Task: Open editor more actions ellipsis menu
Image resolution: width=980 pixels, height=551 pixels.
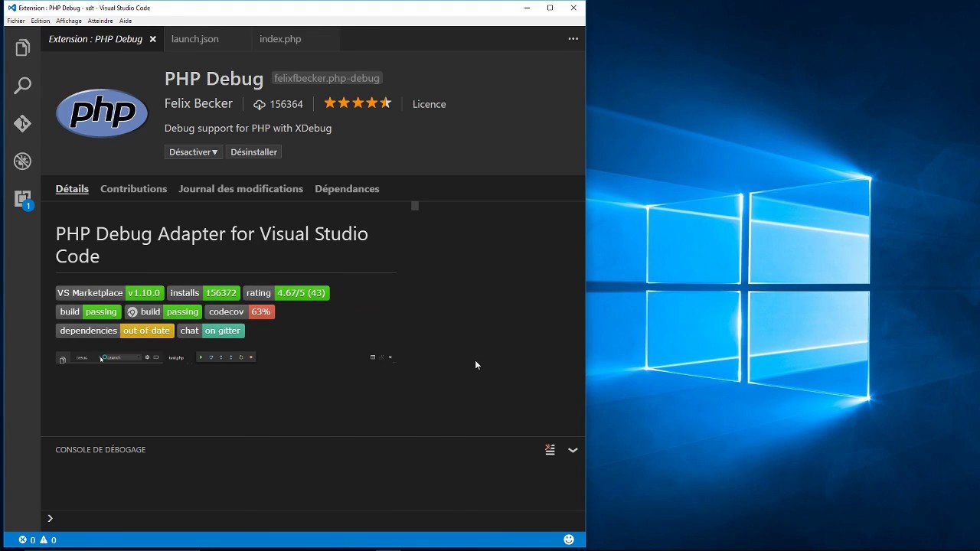Action: [573, 39]
